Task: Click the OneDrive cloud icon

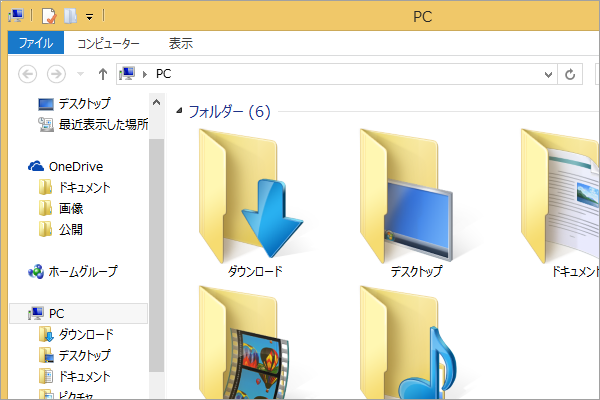Action: 36,166
